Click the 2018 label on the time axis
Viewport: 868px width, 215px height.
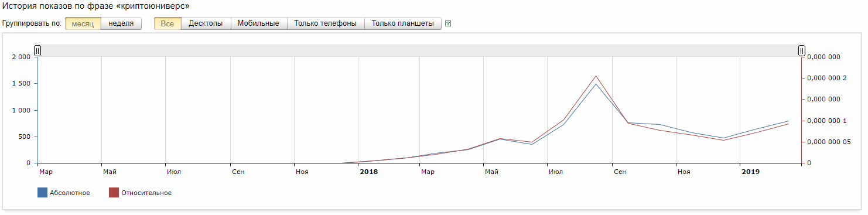coord(369,172)
